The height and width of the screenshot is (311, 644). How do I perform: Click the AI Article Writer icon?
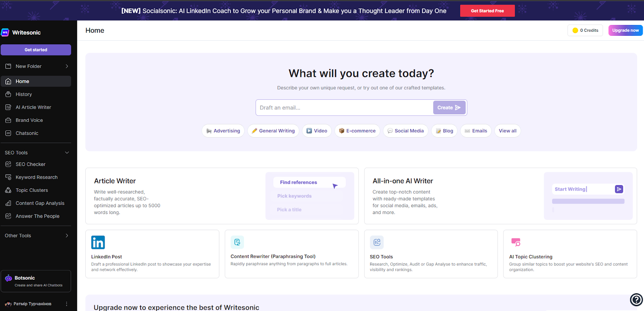[x=8, y=107]
